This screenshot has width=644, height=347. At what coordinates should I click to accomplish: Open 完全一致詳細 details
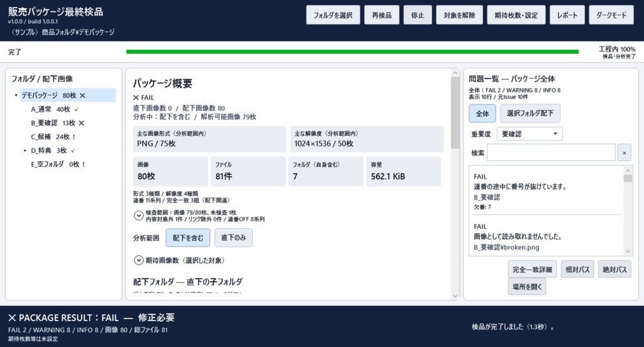point(532,270)
